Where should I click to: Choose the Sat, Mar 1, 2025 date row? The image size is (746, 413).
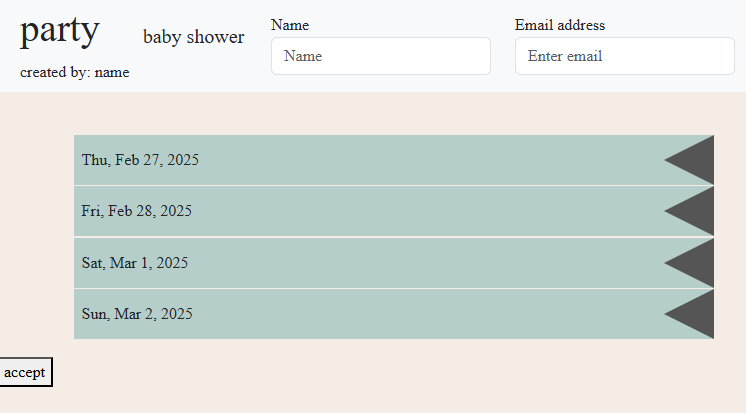coord(394,263)
